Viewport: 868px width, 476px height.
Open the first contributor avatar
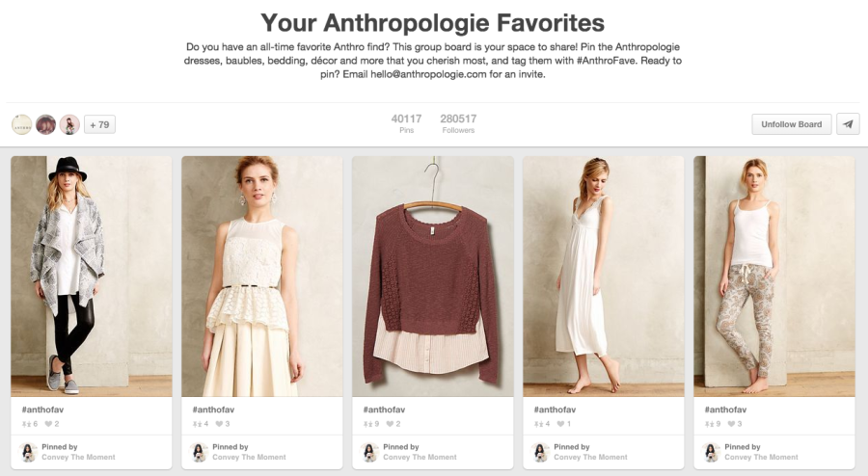click(x=21, y=124)
